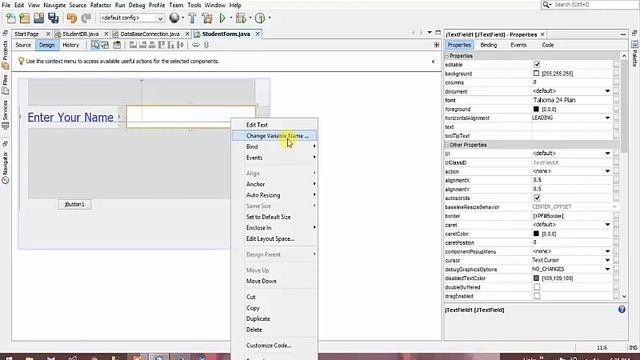Close the context menu hint banner
Screen dimensions: 640x360
[x=433, y=62]
